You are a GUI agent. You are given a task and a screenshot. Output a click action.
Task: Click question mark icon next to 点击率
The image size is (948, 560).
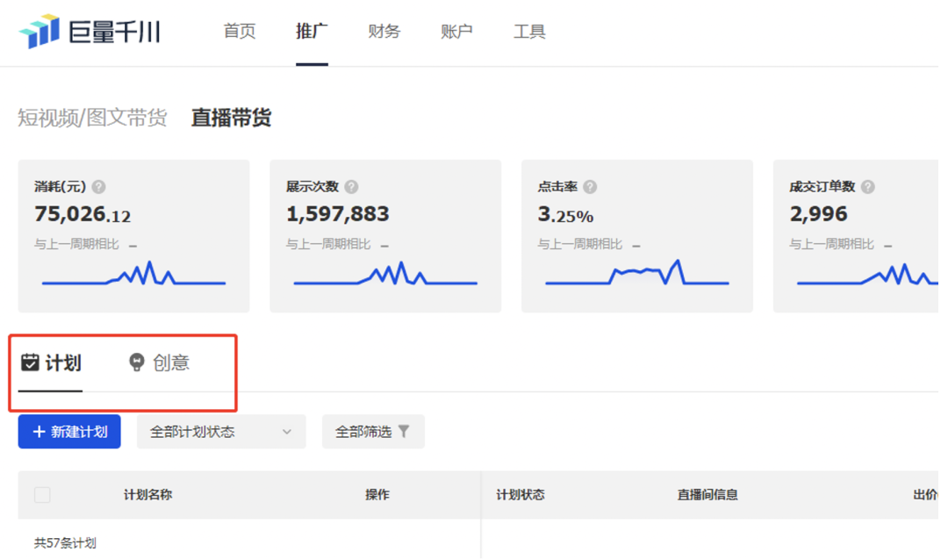coord(590,187)
